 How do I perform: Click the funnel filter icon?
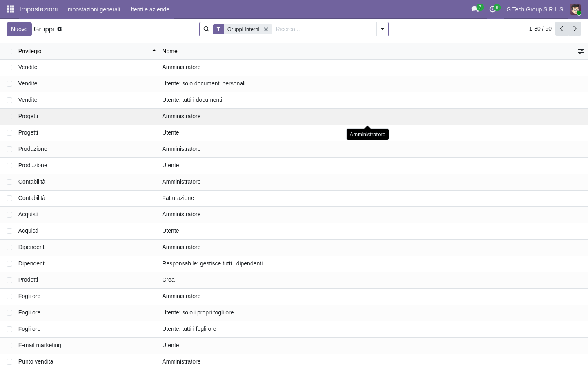point(218,29)
